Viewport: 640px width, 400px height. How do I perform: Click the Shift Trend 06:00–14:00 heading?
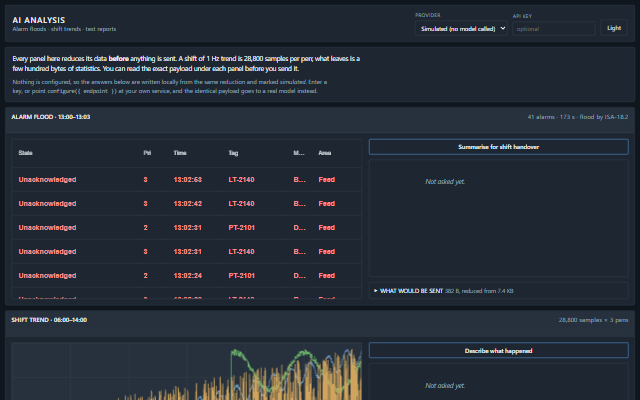(49, 320)
